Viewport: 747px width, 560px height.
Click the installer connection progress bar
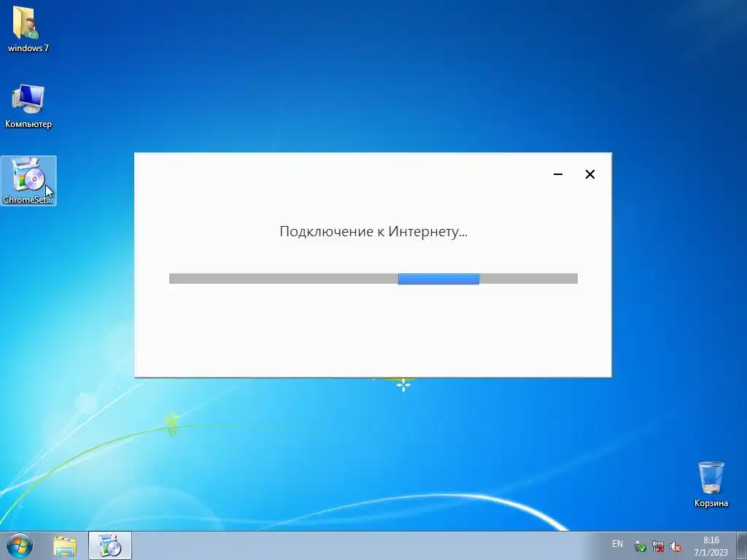pyautogui.click(x=373, y=279)
